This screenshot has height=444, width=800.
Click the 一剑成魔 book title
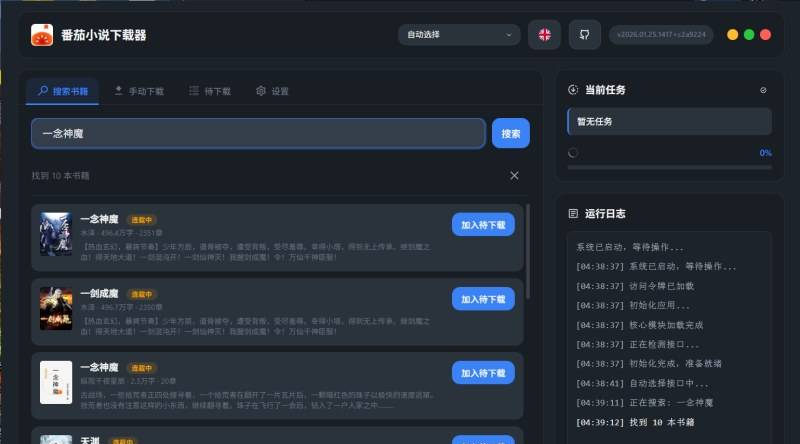point(99,293)
